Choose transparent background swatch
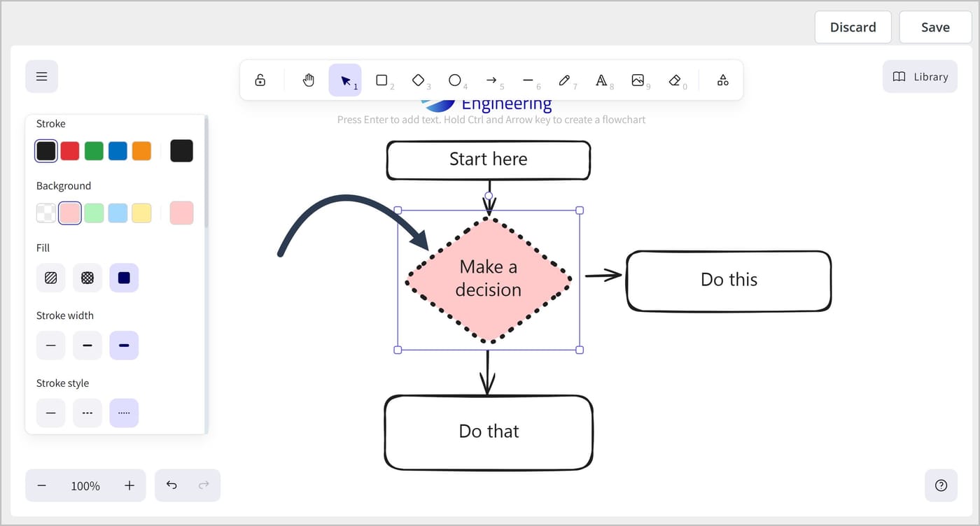Viewport: 980px width, 526px height. 46,213
